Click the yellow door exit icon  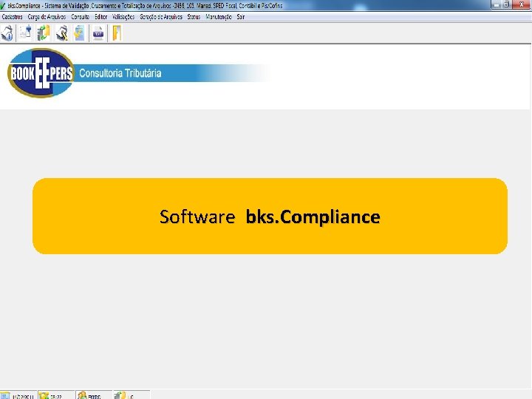(117, 33)
